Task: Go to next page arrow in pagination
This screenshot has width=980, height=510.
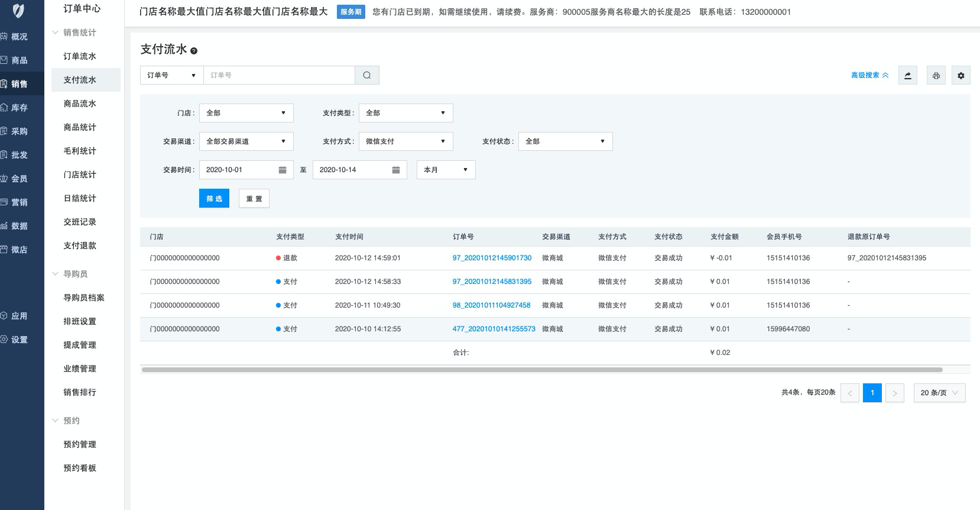Action: pos(894,393)
